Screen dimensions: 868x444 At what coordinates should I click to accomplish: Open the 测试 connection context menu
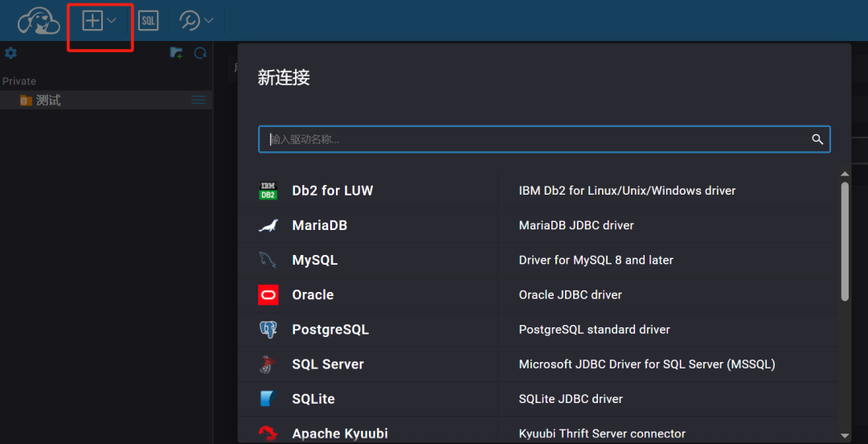click(199, 101)
